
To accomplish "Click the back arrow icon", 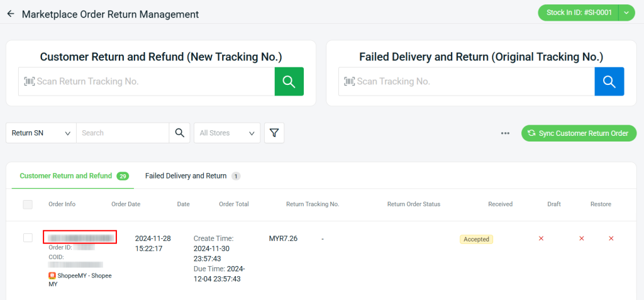I will [11, 14].
